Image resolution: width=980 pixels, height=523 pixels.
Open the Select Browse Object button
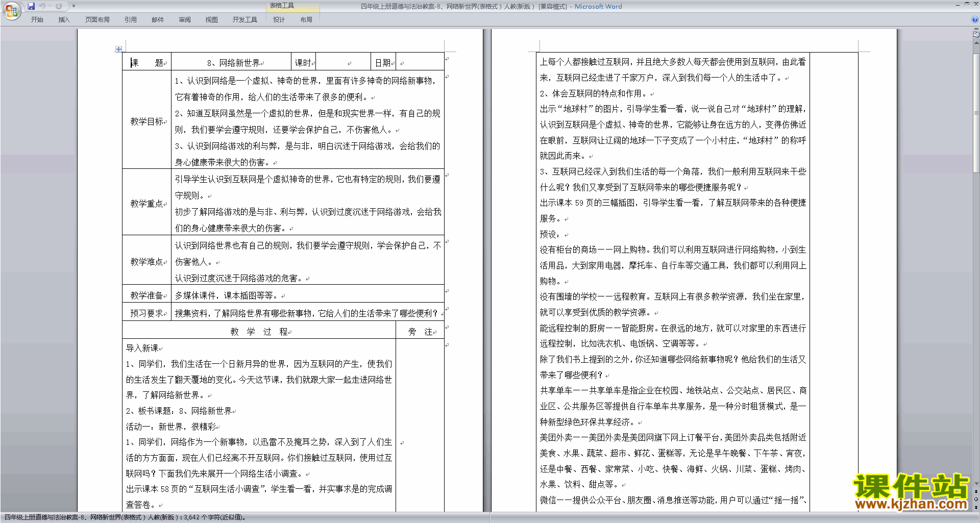(x=976, y=499)
